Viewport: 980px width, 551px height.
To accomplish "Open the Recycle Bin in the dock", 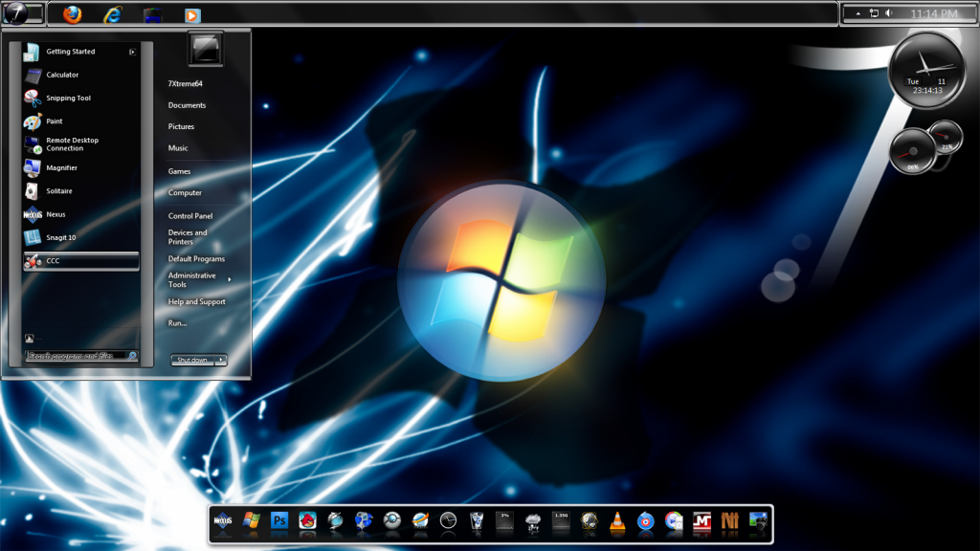I will coord(477,520).
